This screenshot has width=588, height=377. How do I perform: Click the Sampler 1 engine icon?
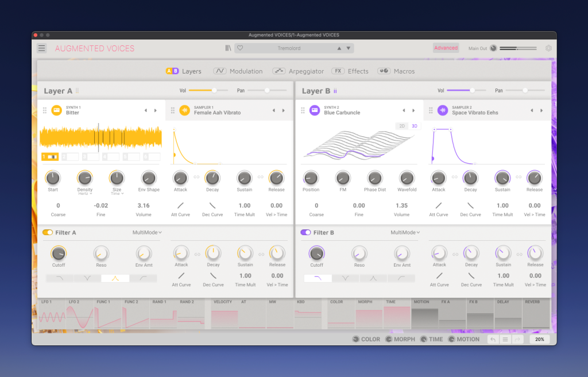[x=184, y=110]
